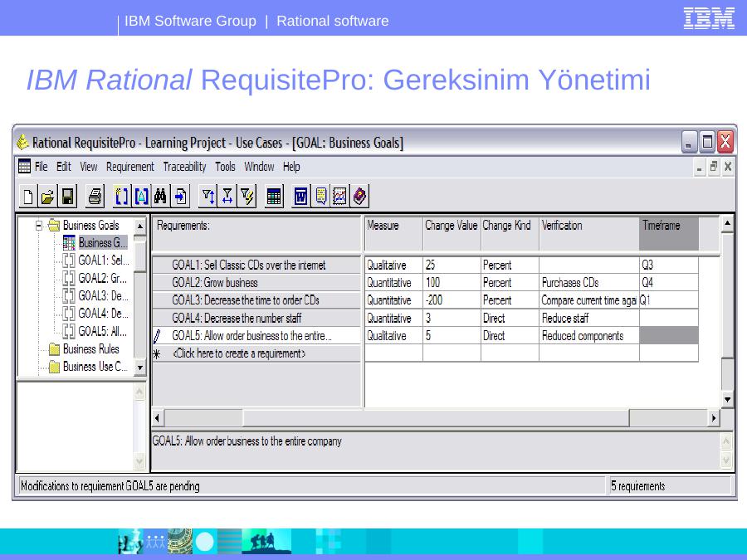Select GOAL4: De... in the tree
The image size is (747, 560).
[x=95, y=314]
